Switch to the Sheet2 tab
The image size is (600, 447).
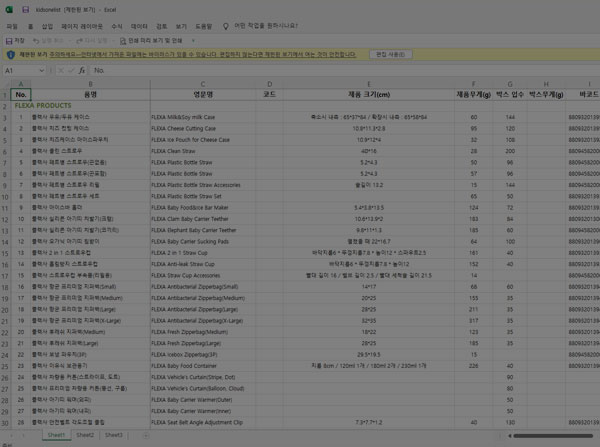point(85,435)
